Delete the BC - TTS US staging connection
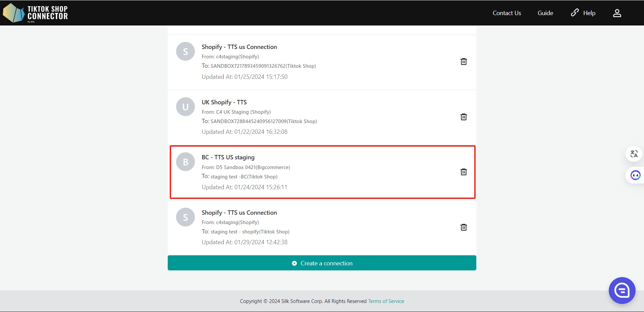Image resolution: width=644 pixels, height=312 pixels. pyautogui.click(x=464, y=172)
